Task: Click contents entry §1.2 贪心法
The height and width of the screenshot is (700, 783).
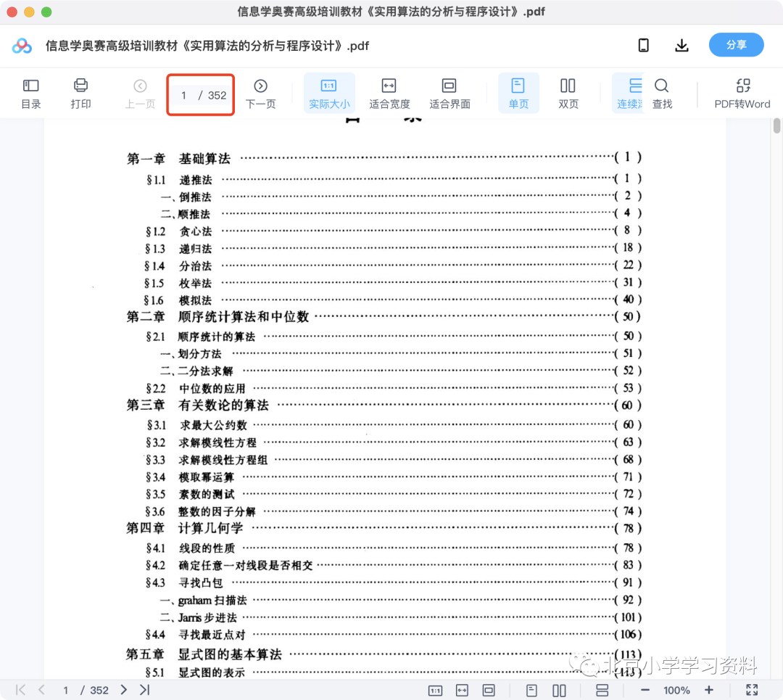Action: [394, 231]
